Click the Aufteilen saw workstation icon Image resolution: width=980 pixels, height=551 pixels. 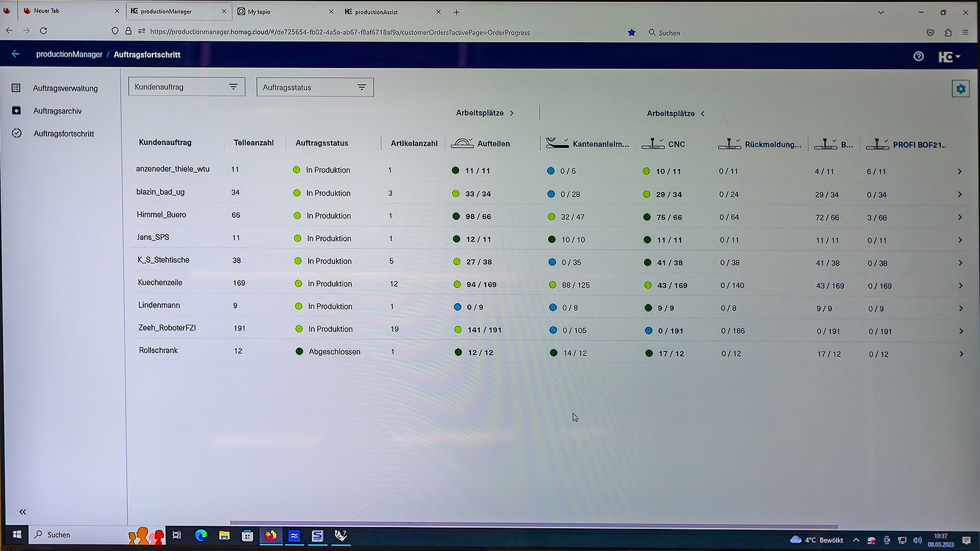462,143
